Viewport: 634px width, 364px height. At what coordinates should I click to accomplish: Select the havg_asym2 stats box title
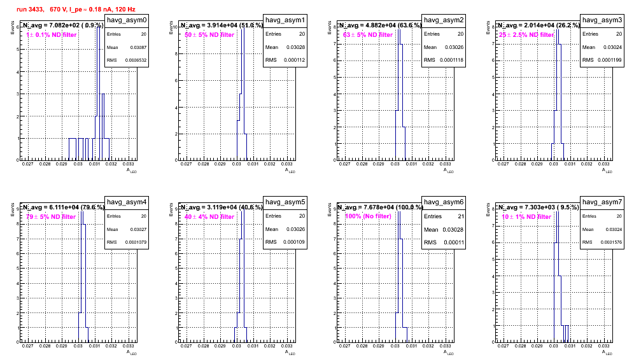[x=444, y=20]
